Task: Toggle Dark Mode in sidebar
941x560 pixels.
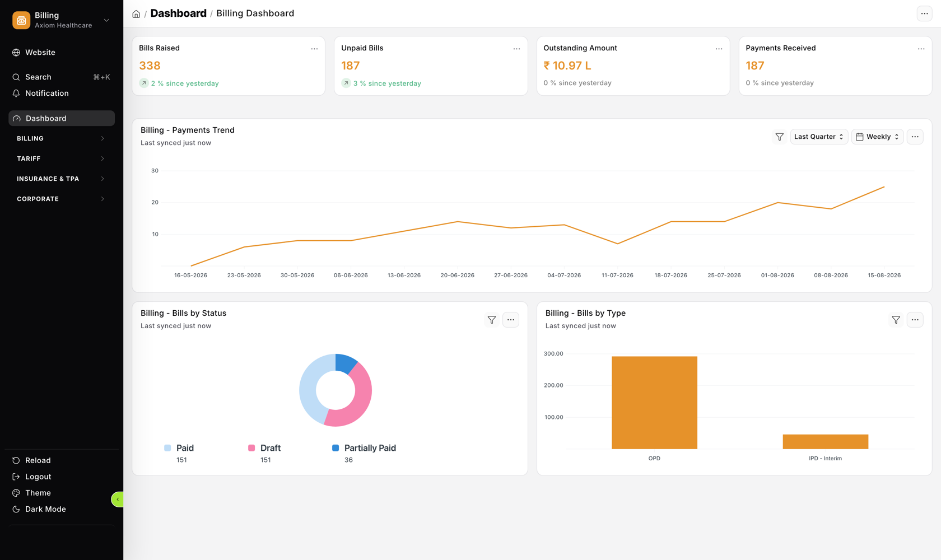Action: click(39, 509)
